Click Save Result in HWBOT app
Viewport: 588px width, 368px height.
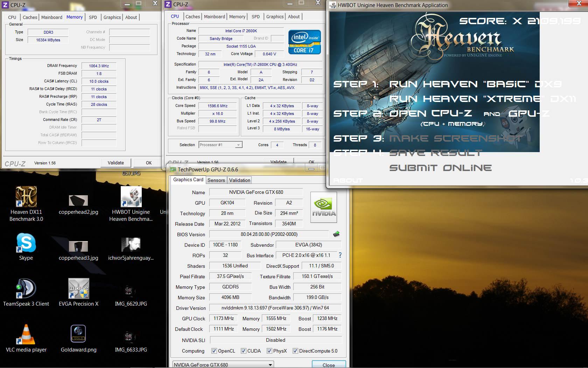[x=436, y=153]
